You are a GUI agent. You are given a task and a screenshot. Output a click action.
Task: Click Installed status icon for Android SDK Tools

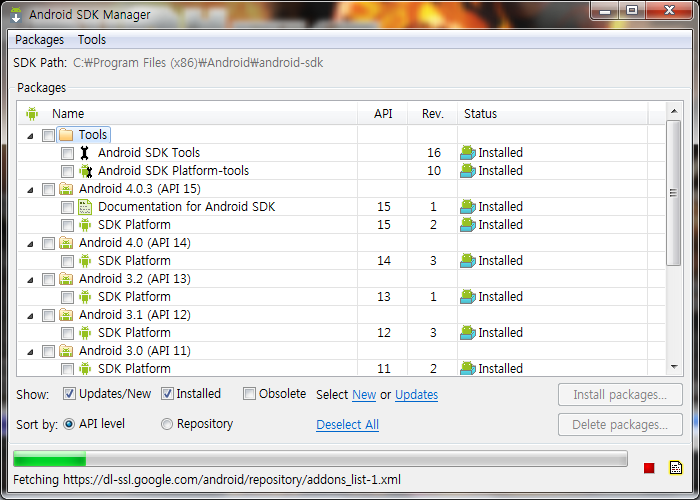click(x=468, y=153)
